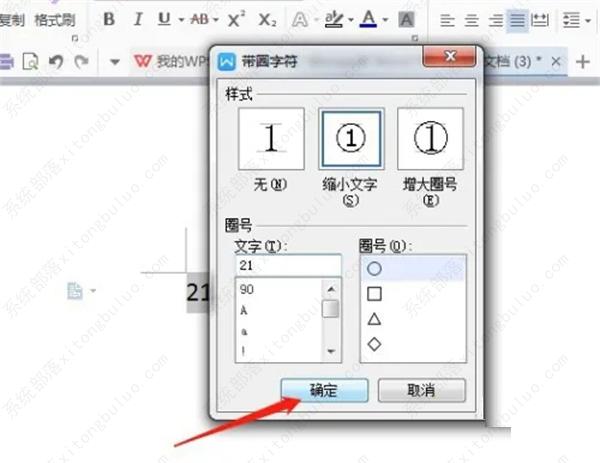Image resolution: width=600 pixels, height=463 pixels.
Task: Switch to document (3) tab
Action: pyautogui.click(x=514, y=61)
